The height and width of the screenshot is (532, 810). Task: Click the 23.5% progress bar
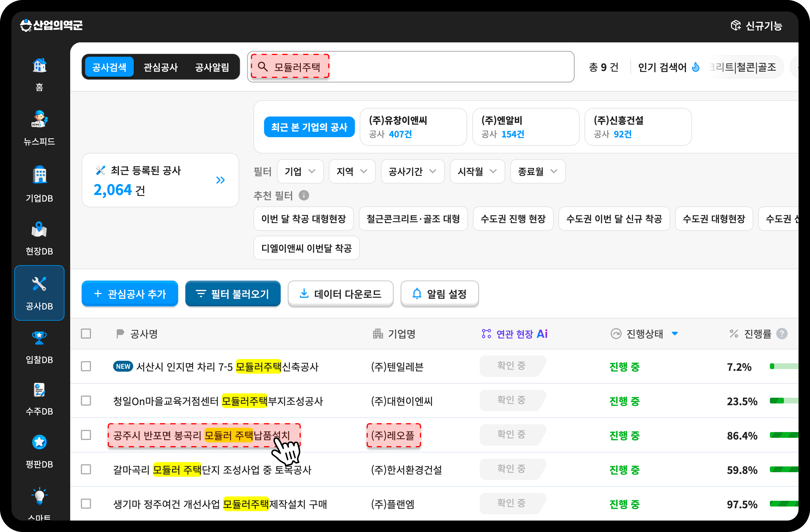(x=784, y=401)
